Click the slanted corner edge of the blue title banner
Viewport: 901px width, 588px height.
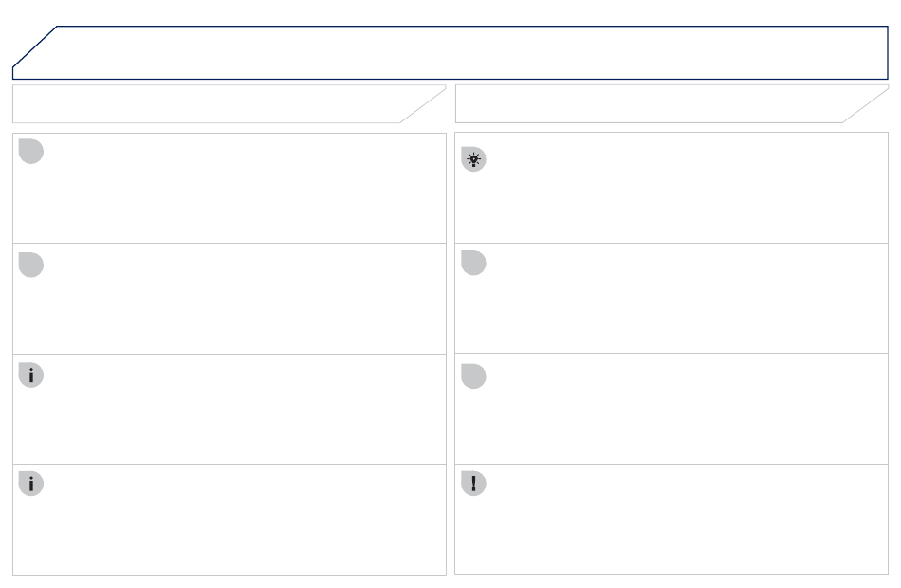(x=34, y=46)
